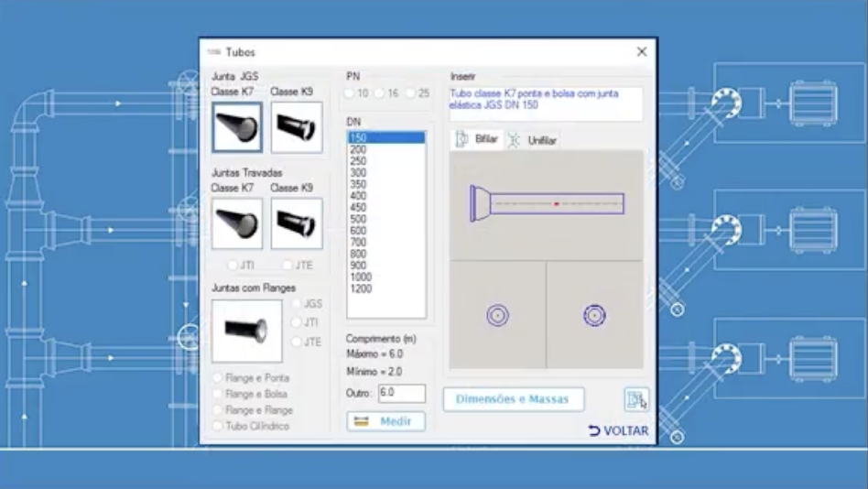
Task: Choose DN 1200 in the DN list
Action: [361, 288]
